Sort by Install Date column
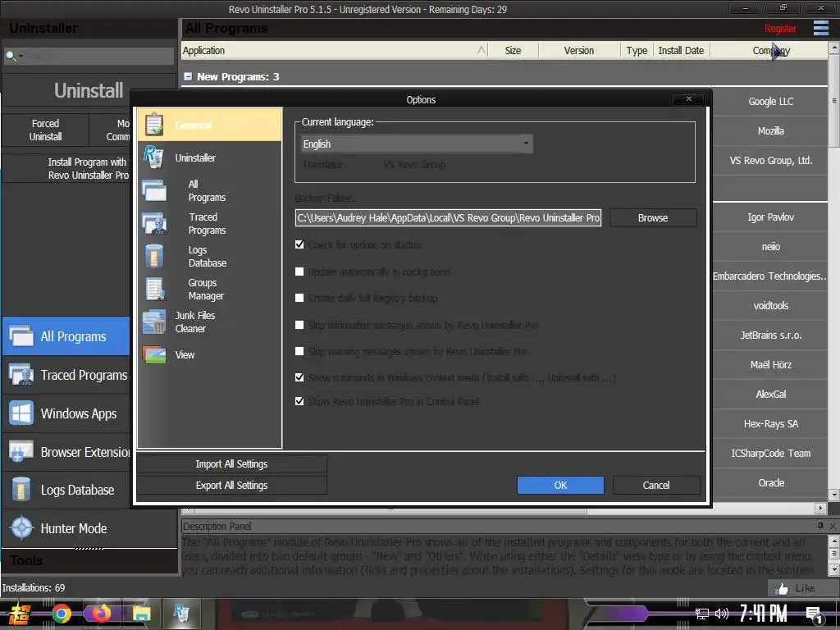This screenshot has height=630, width=840. 681,50
